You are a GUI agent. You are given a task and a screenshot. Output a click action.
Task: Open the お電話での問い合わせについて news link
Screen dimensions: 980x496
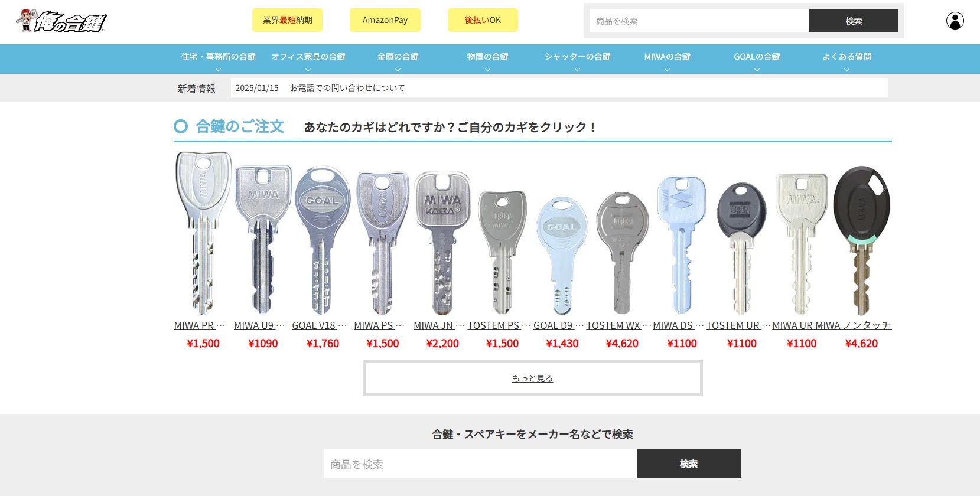click(347, 88)
